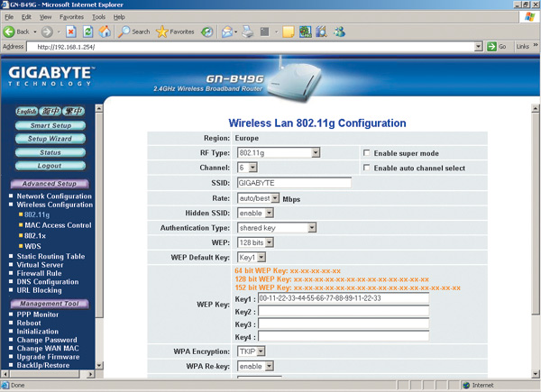Open the Favorites star toolbar button
The image size is (541, 392).
click(175, 32)
